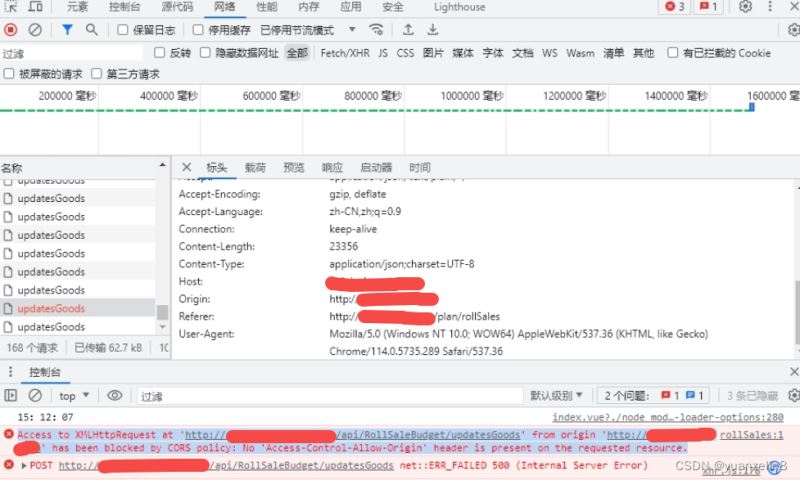800x480 pixels.
Task: Check the 被屏蔽的请求 checkbox
Action: click(x=9, y=74)
